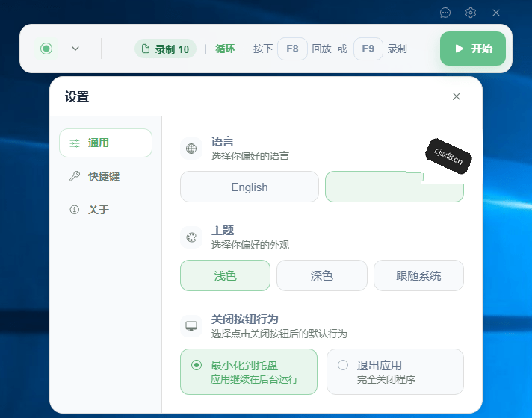Set theme to 跟随系统 follow system
This screenshot has height=418, width=532.
click(418, 275)
